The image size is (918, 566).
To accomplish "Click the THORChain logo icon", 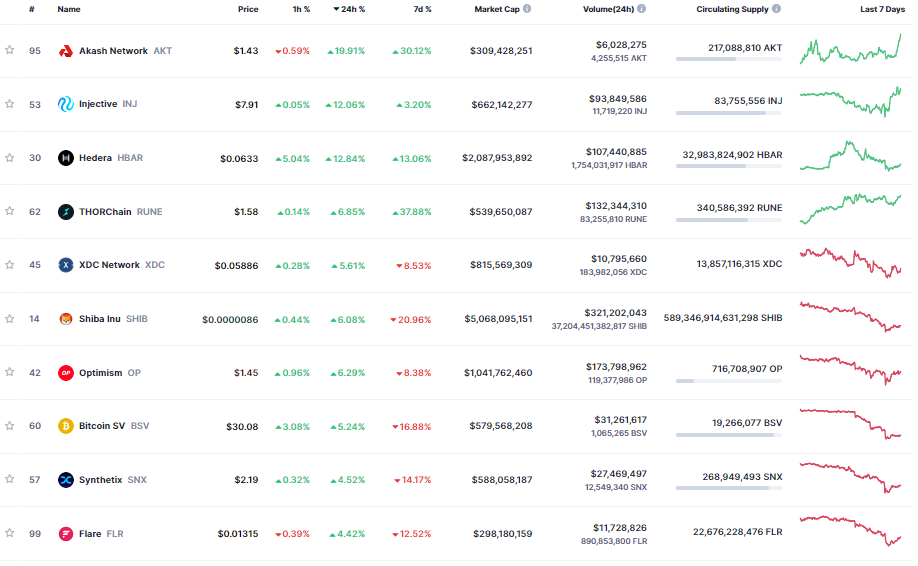I will point(66,212).
